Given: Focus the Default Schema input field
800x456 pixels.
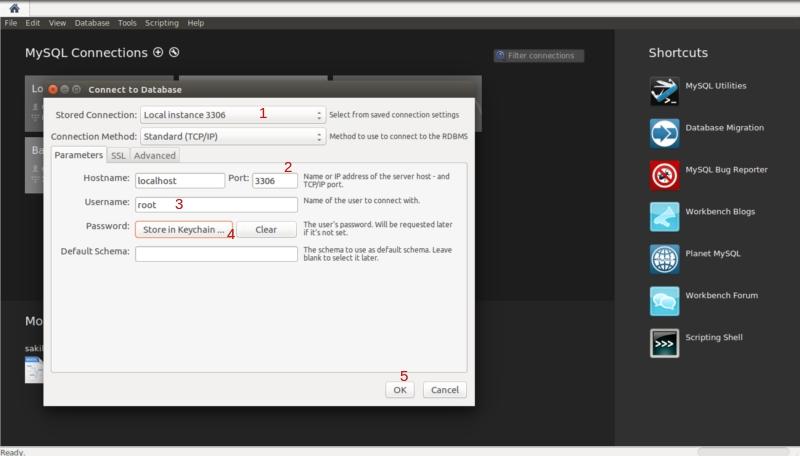Looking at the screenshot, I should coord(216,254).
